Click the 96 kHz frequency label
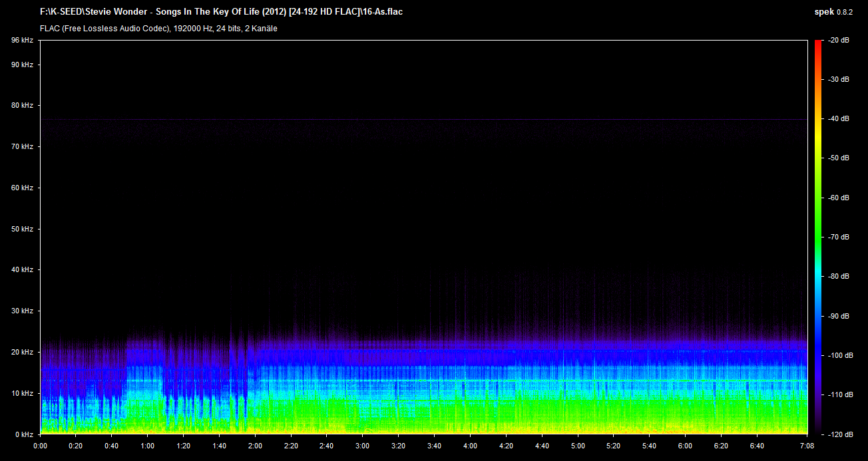 click(22, 41)
